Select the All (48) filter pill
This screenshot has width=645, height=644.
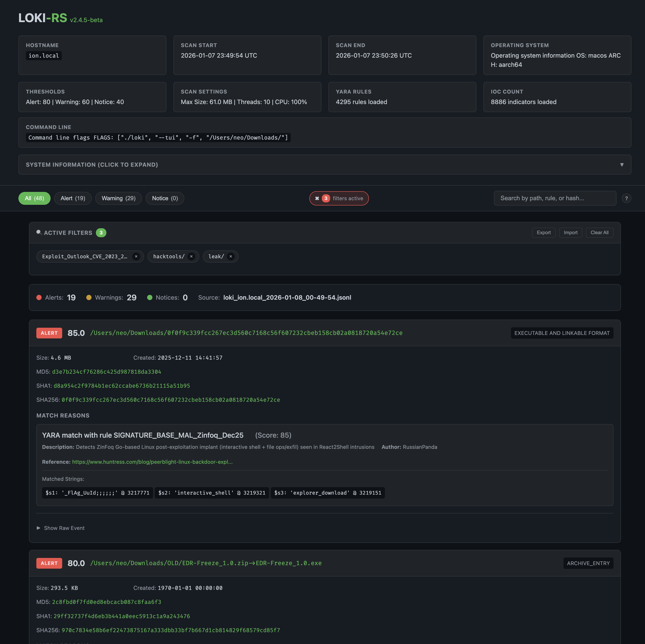(34, 198)
